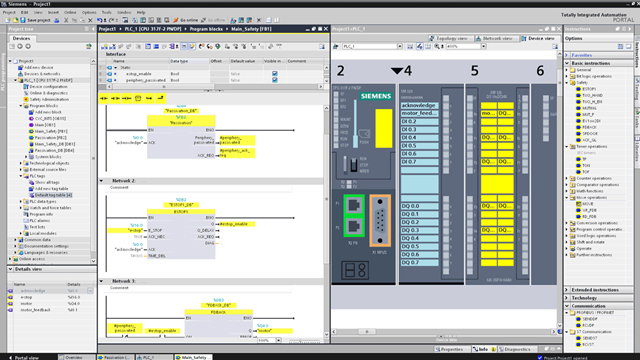Click the Save project toolbar button

pyautogui.click(x=35, y=20)
